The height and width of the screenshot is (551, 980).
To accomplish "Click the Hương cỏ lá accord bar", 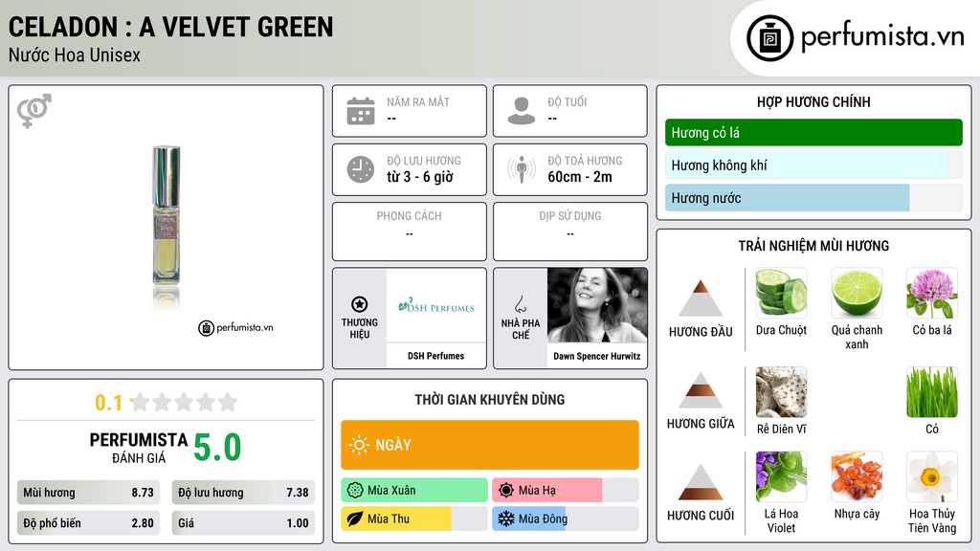I will pos(813,132).
